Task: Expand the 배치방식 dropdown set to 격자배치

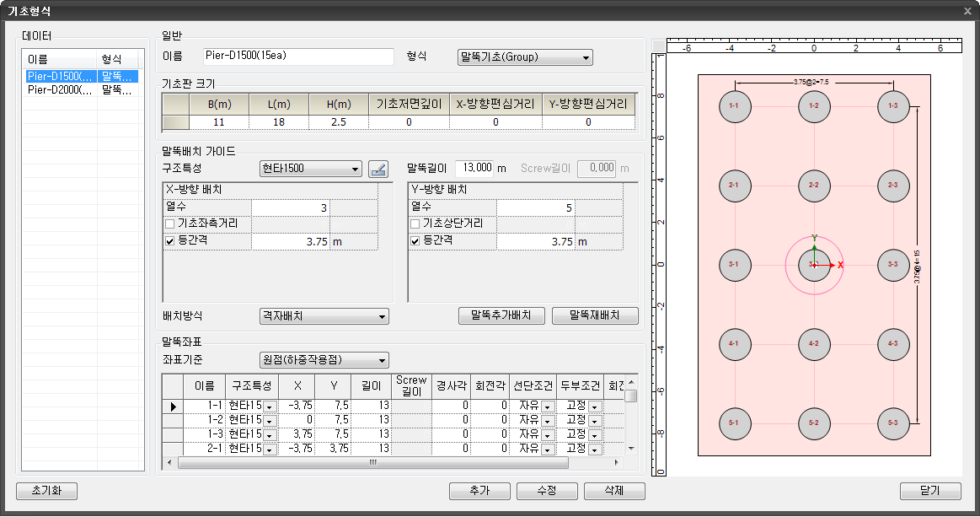Action: coord(324,316)
